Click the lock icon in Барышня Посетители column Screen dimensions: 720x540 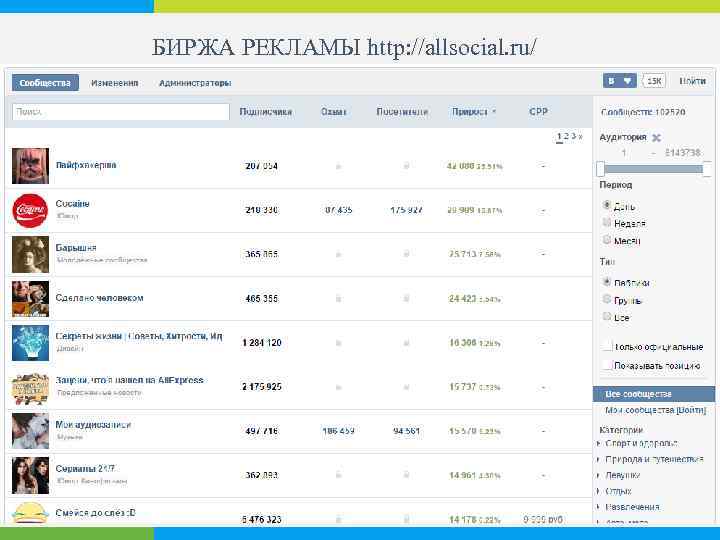[406, 254]
